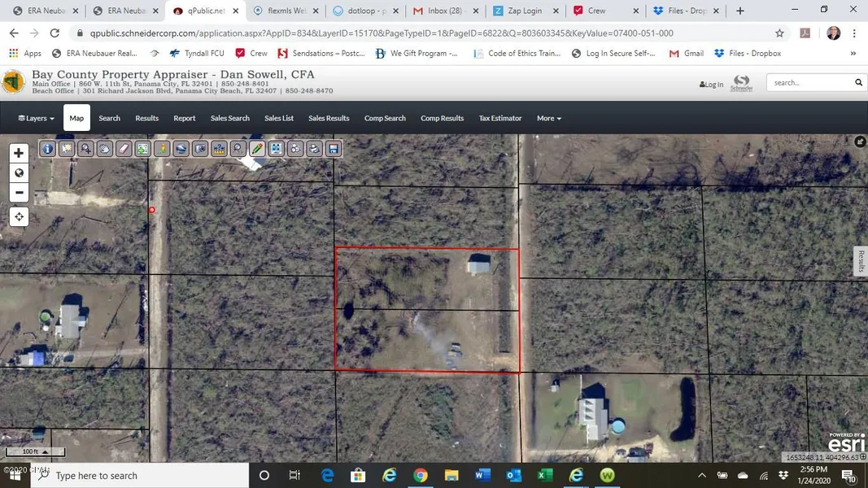
Task: Select the measure ruler tool
Action: tap(219, 149)
